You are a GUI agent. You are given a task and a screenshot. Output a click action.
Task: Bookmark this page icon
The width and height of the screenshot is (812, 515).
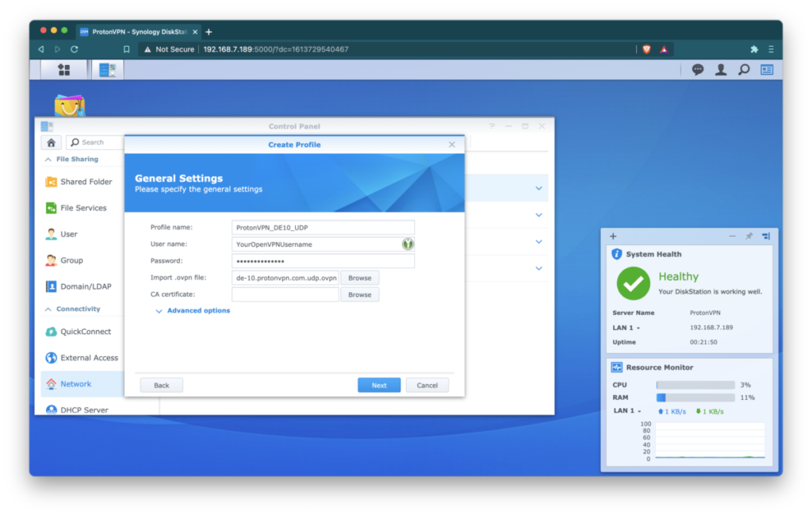click(x=126, y=49)
